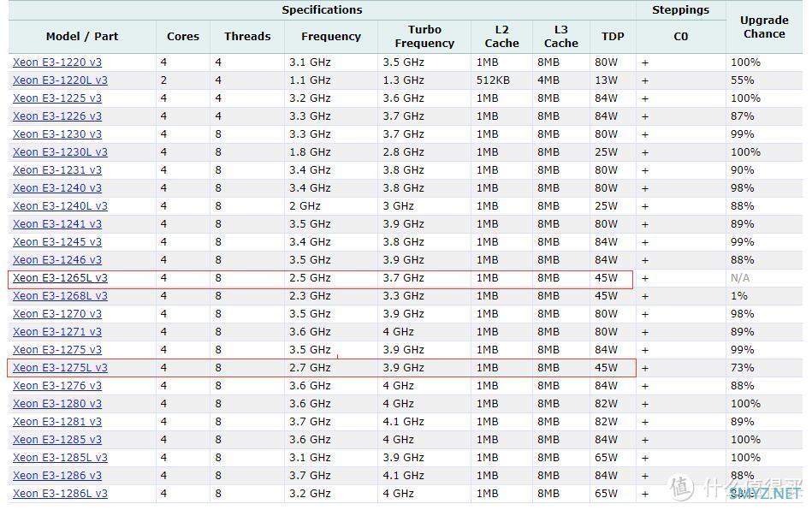The width and height of the screenshot is (812, 510).
Task: Open the Xeon E3-1240 v3 link
Action: tap(57, 188)
